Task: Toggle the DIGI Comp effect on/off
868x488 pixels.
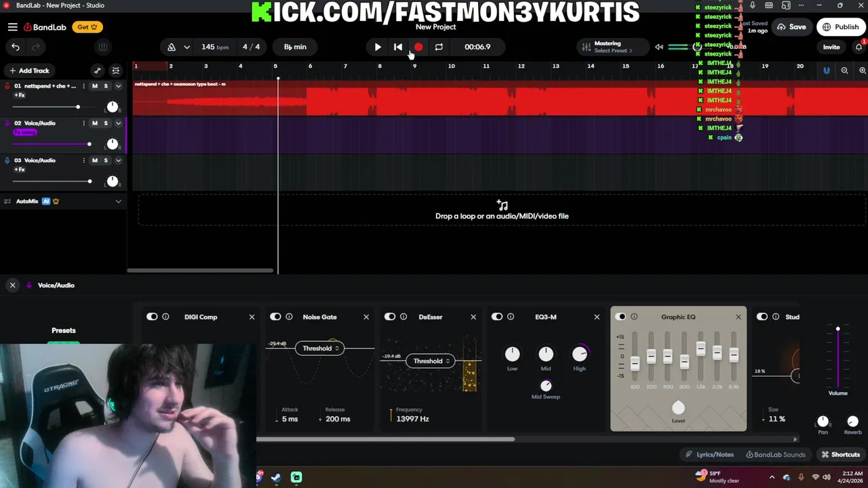Action: tap(152, 317)
